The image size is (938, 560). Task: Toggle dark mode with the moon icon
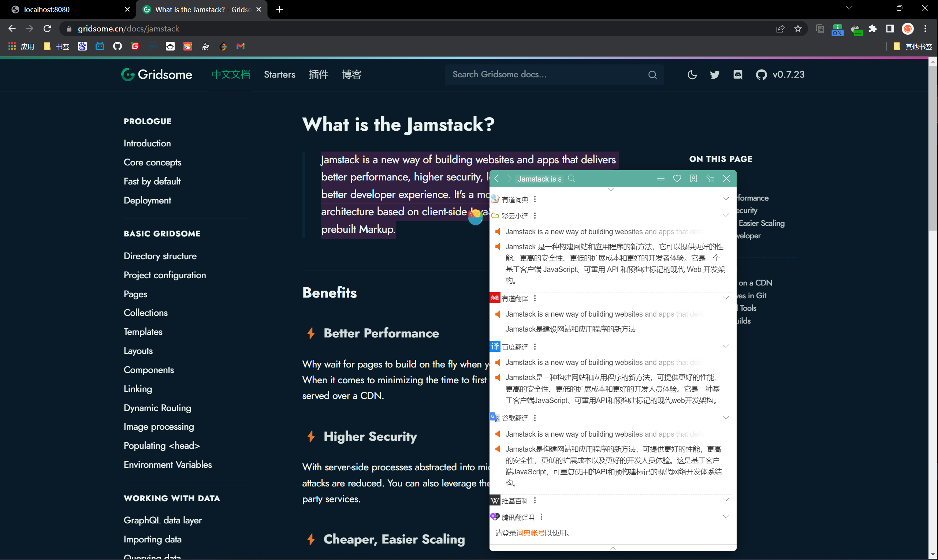pos(692,75)
